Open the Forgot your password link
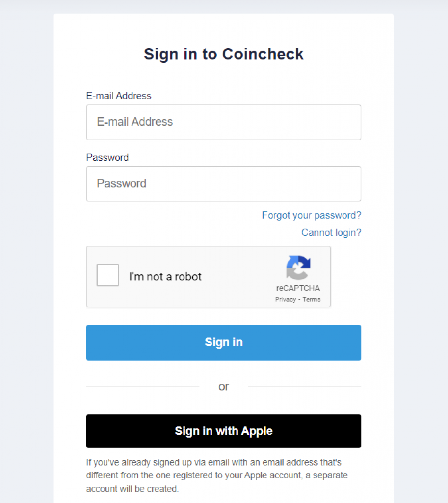This screenshot has height=503, width=448. pos(311,215)
